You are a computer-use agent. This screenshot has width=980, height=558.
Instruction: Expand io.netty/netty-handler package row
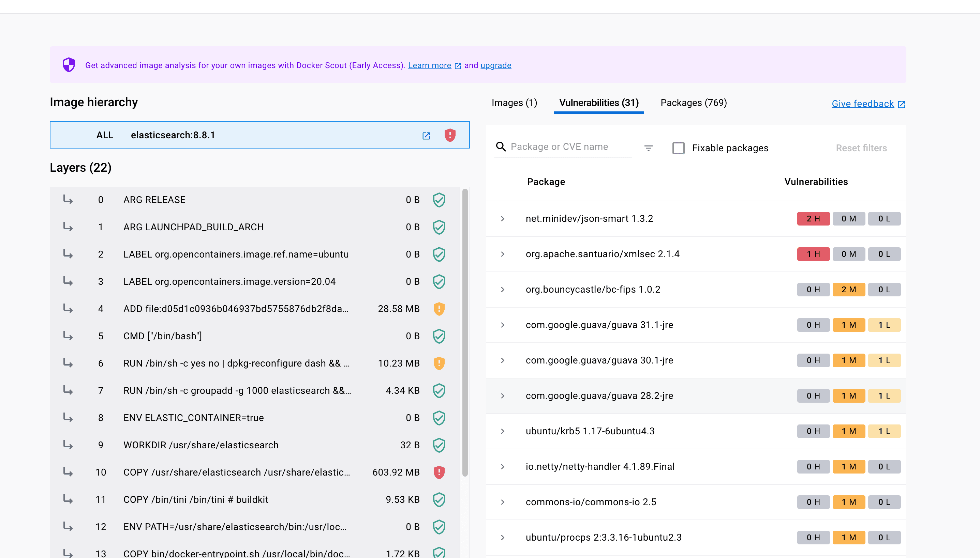[x=503, y=467]
